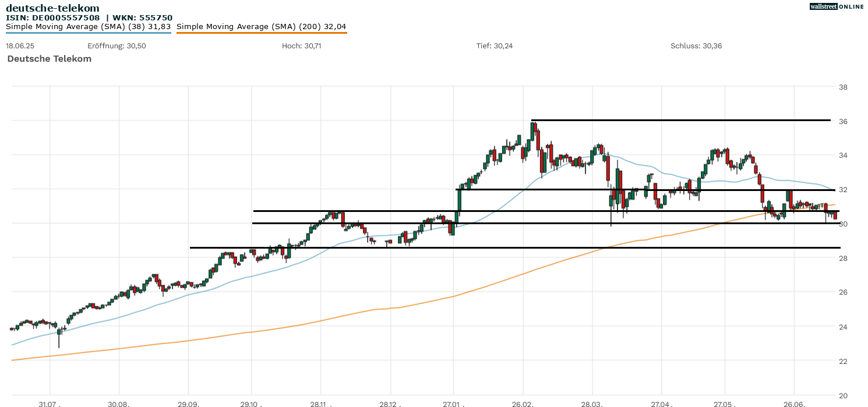Viewport: 868px width, 407px height.
Task: Click the Eröffnung 30,50 value
Action: click(x=117, y=46)
